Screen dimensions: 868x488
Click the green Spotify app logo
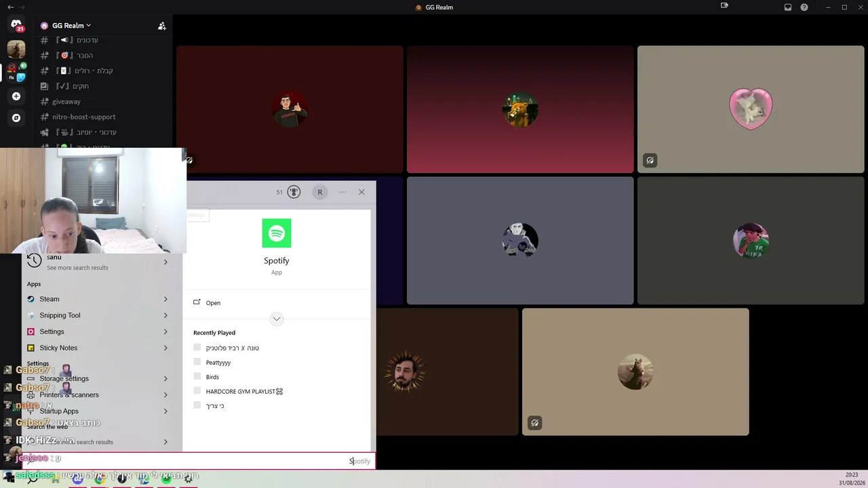pyautogui.click(x=277, y=233)
